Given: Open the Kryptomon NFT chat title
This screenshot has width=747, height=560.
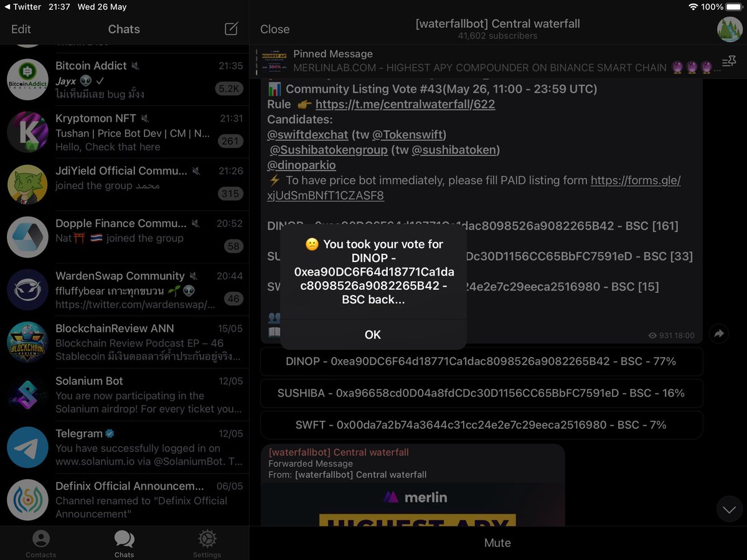Looking at the screenshot, I should coord(96,118).
